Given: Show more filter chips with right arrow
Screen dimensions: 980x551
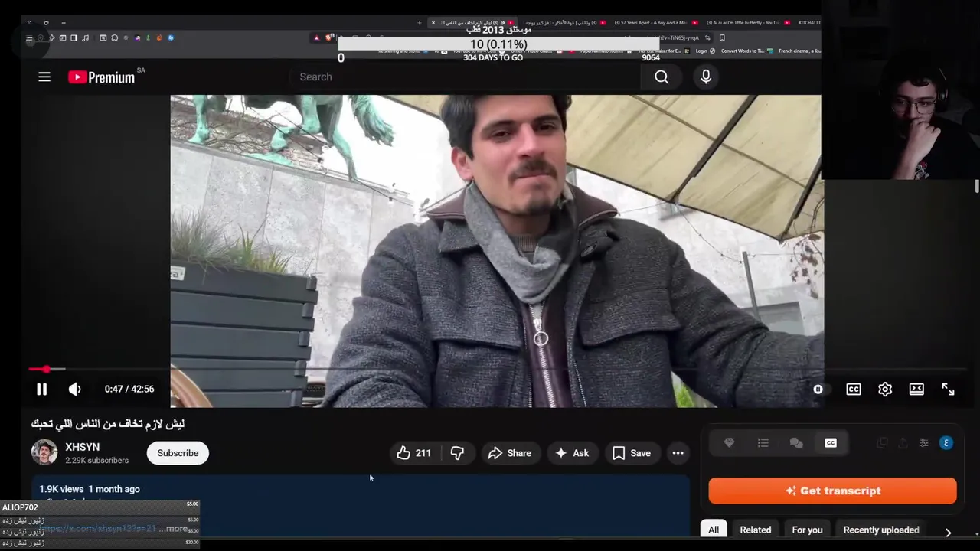Looking at the screenshot, I should click(948, 532).
